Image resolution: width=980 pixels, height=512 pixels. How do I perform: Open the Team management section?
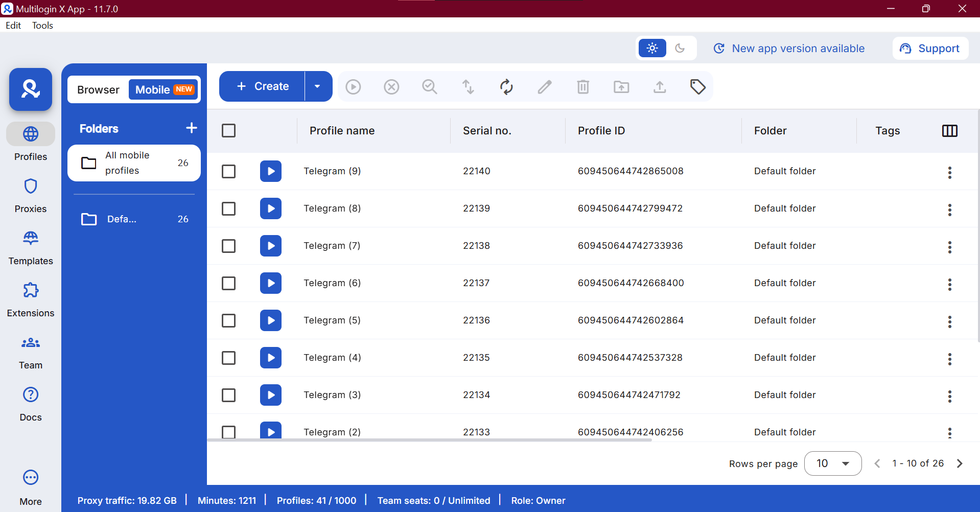coord(30,352)
